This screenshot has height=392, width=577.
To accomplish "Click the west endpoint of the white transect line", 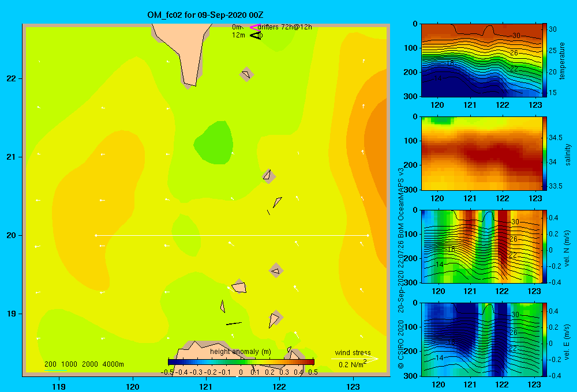I will [96, 235].
